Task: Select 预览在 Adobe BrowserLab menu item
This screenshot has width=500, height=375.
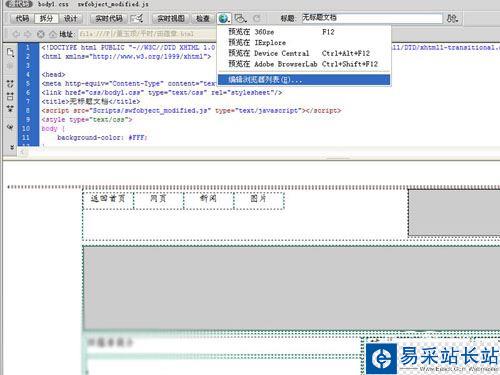Action: pos(304,64)
